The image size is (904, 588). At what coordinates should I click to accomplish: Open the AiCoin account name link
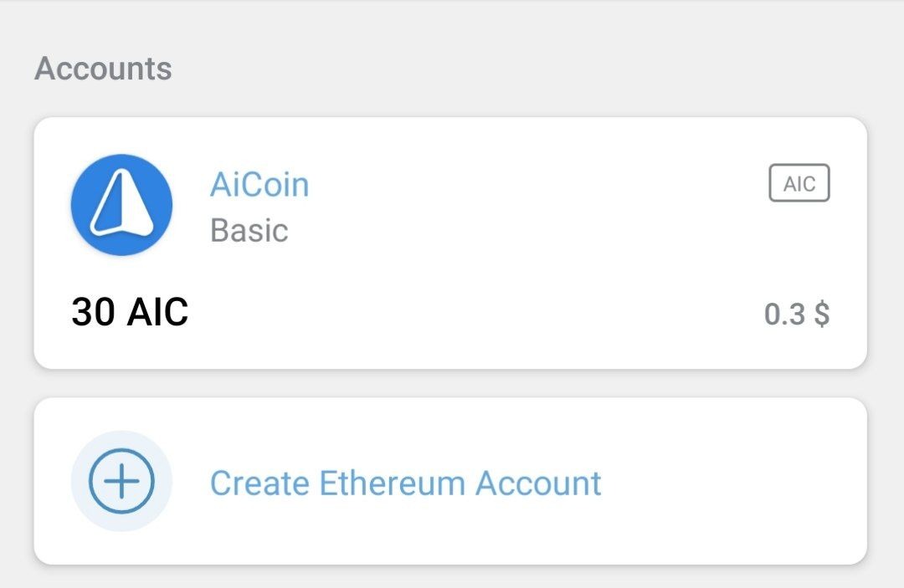(259, 185)
